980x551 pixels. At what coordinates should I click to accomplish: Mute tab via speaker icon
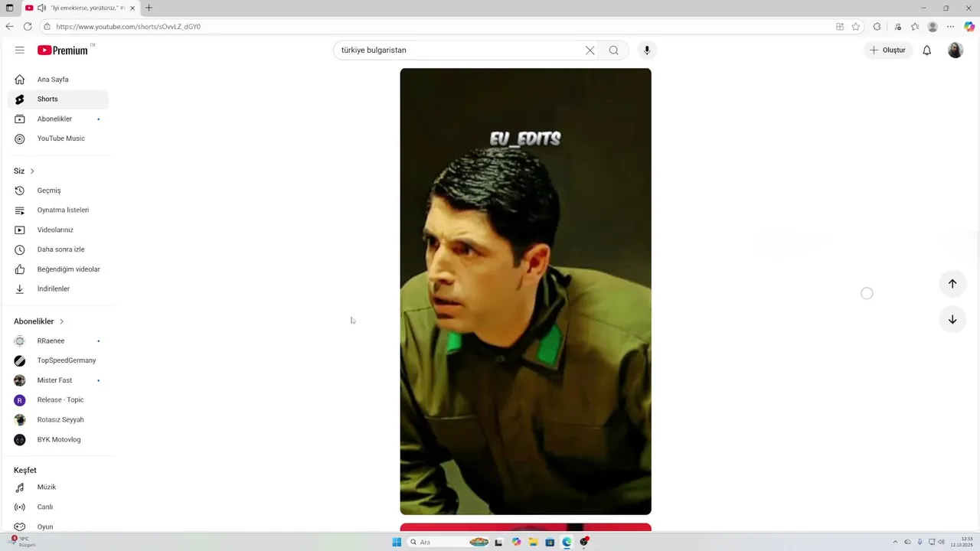(41, 8)
